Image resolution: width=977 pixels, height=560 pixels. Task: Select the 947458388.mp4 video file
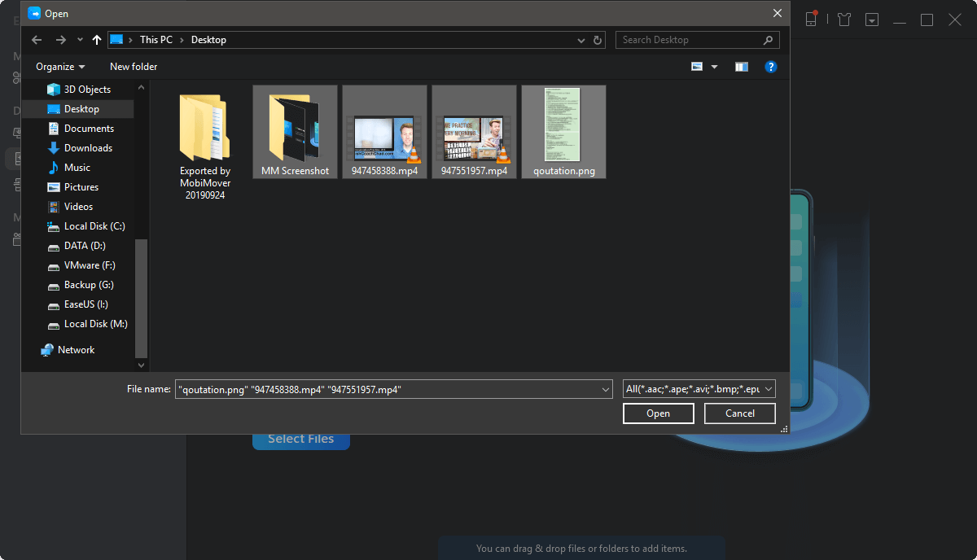[x=384, y=132]
